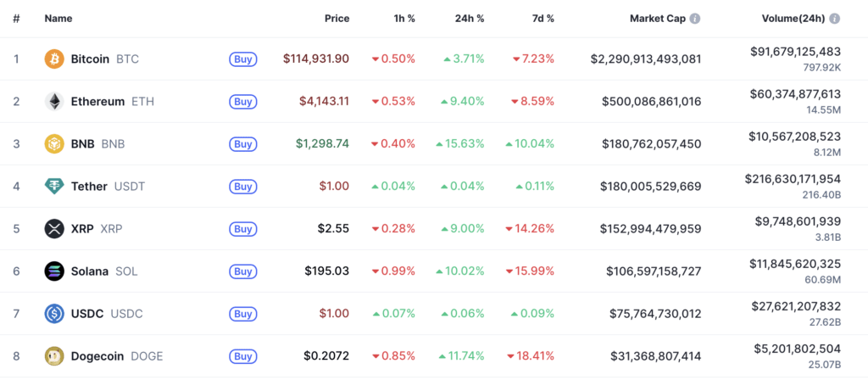Image resolution: width=868 pixels, height=380 pixels.
Task: Sort by the 24h % column header
Action: 469,18
